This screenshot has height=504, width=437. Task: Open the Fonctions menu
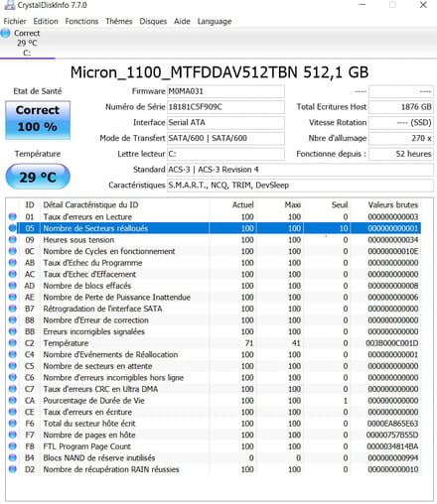coord(81,22)
